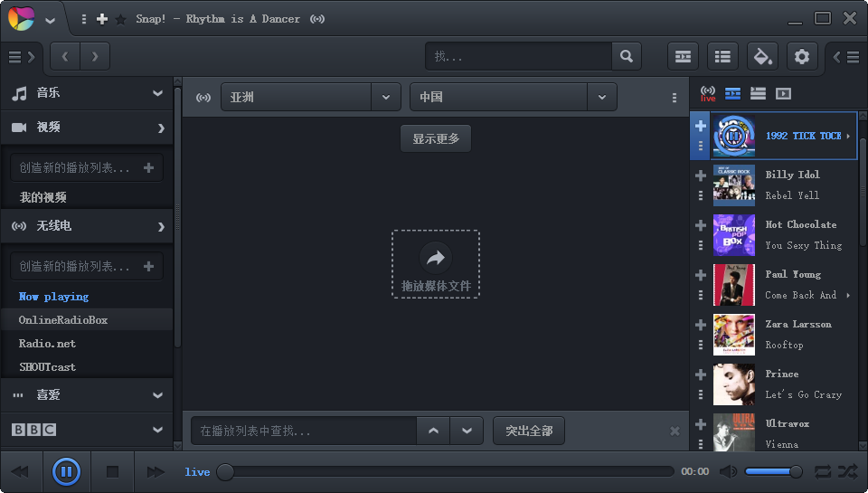
Task: Switch to list view toolbar icon
Action: pos(722,56)
